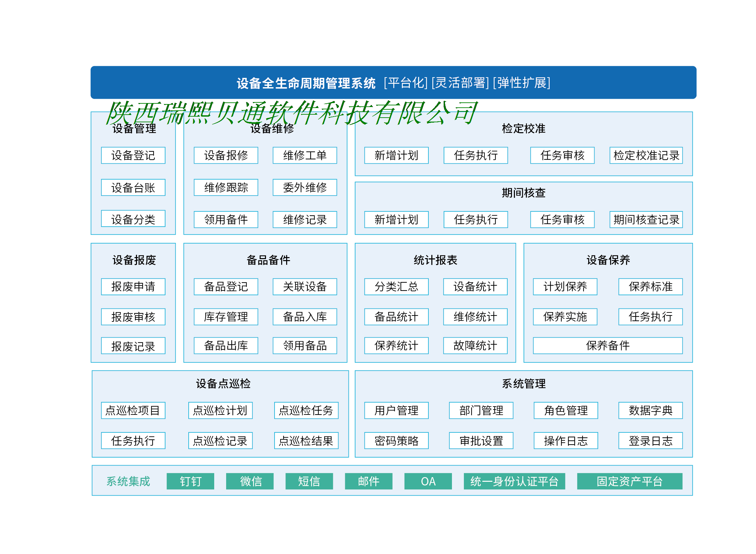Click the 密码策略 setting
The image size is (756, 554).
pos(396,441)
